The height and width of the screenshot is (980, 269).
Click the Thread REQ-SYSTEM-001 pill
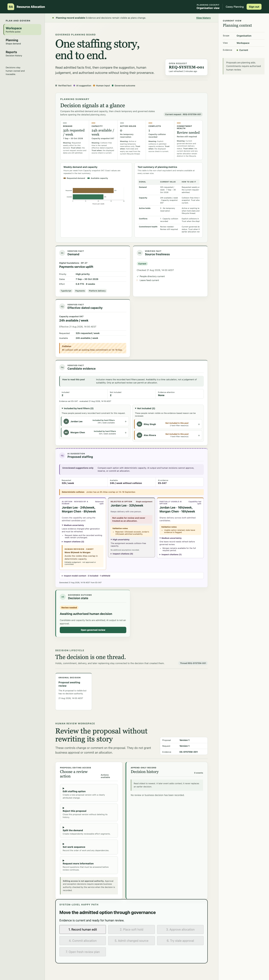[x=193, y=663]
